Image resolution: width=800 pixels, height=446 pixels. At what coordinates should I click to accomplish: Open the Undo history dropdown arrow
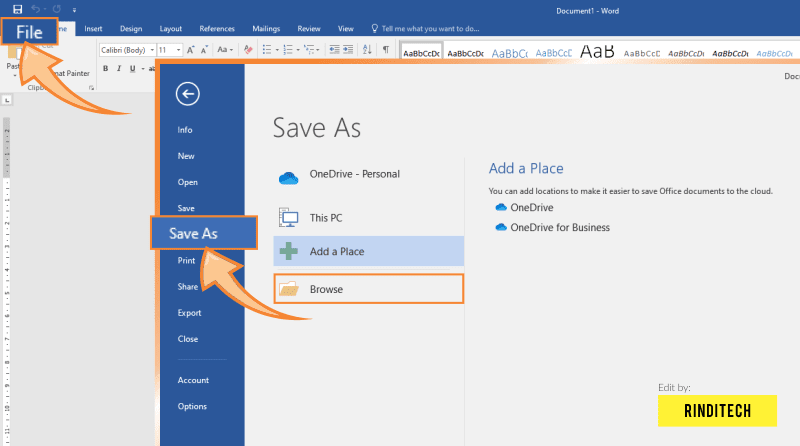(44, 10)
